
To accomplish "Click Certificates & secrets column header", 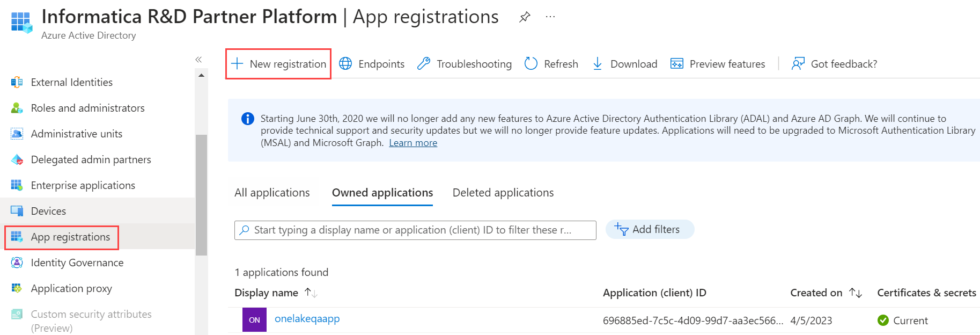I will (x=926, y=293).
